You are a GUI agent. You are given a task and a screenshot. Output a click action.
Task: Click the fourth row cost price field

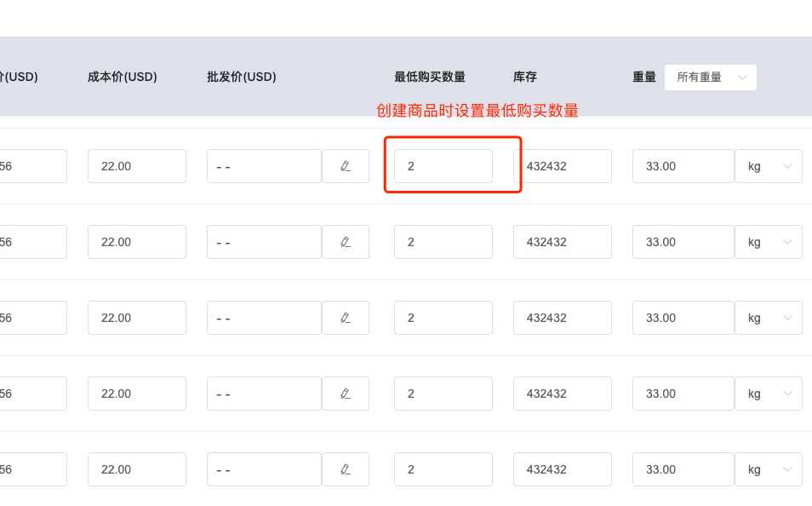click(137, 394)
